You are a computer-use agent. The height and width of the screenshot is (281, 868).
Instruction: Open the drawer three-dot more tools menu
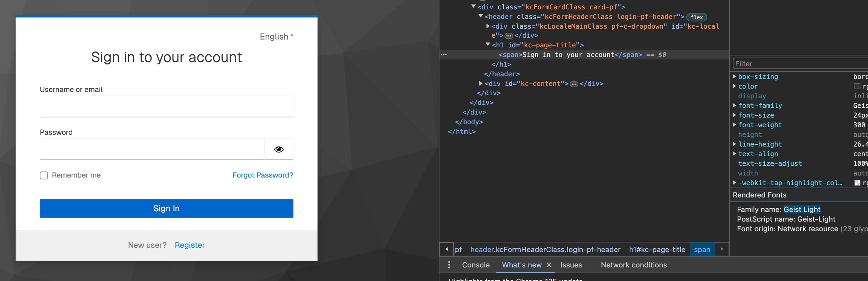tap(449, 265)
